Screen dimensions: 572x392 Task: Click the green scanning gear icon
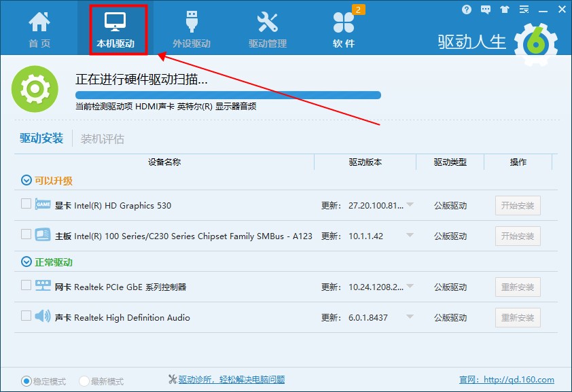[35, 89]
